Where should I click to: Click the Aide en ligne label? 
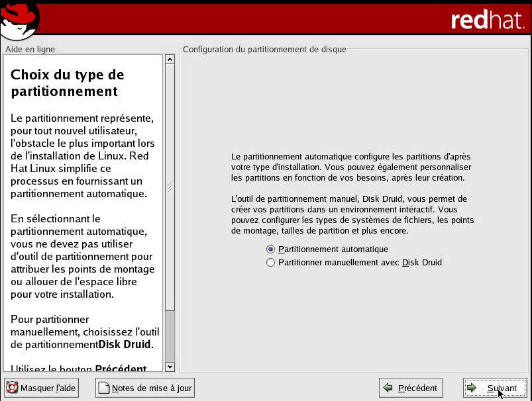[x=30, y=49]
